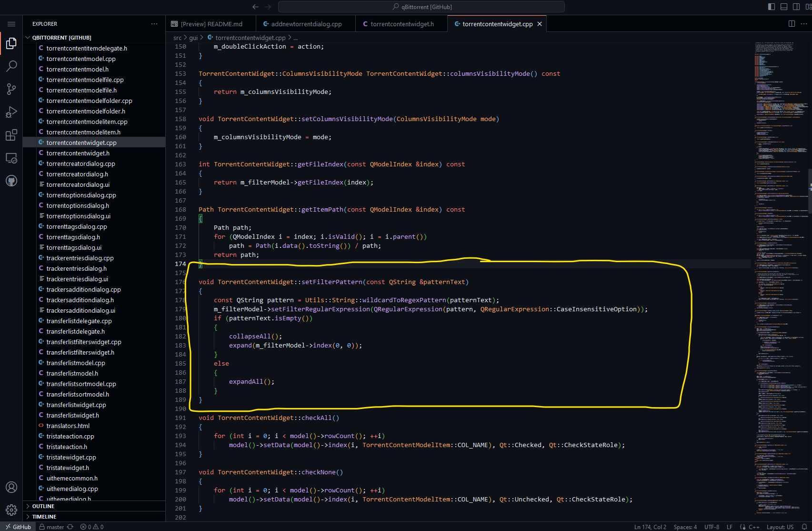Open uithemecommon.h file
812x531 pixels.
72,478
